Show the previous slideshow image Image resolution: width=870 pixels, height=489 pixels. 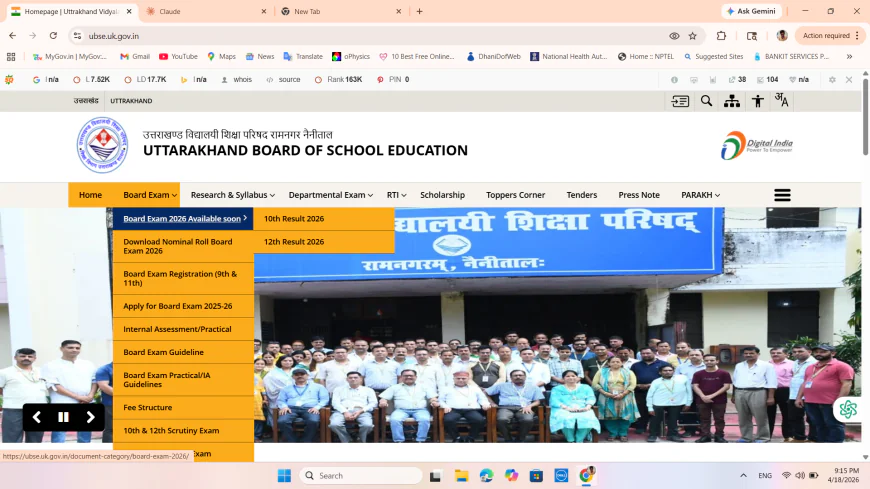(x=37, y=417)
